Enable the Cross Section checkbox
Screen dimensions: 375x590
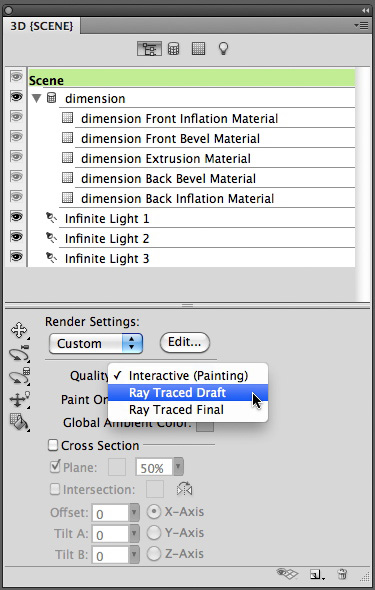(x=54, y=445)
